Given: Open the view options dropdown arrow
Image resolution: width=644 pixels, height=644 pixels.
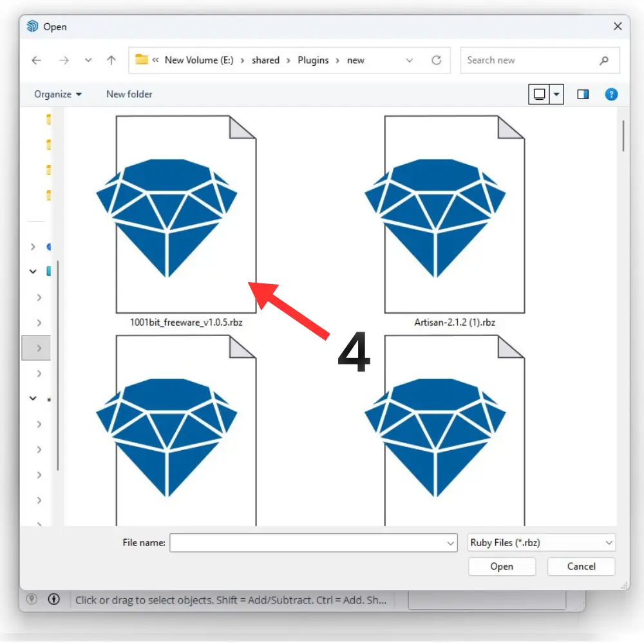Looking at the screenshot, I should (556, 94).
